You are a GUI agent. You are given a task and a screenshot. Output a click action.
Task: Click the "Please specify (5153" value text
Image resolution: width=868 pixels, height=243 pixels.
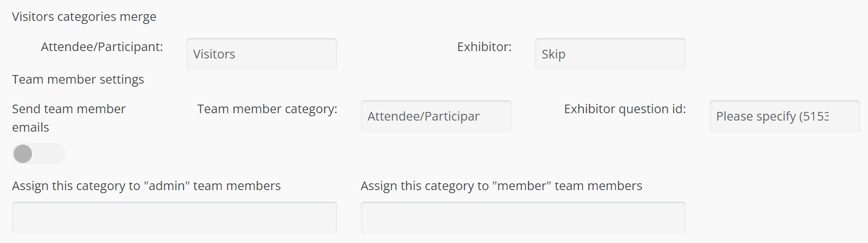click(x=773, y=116)
